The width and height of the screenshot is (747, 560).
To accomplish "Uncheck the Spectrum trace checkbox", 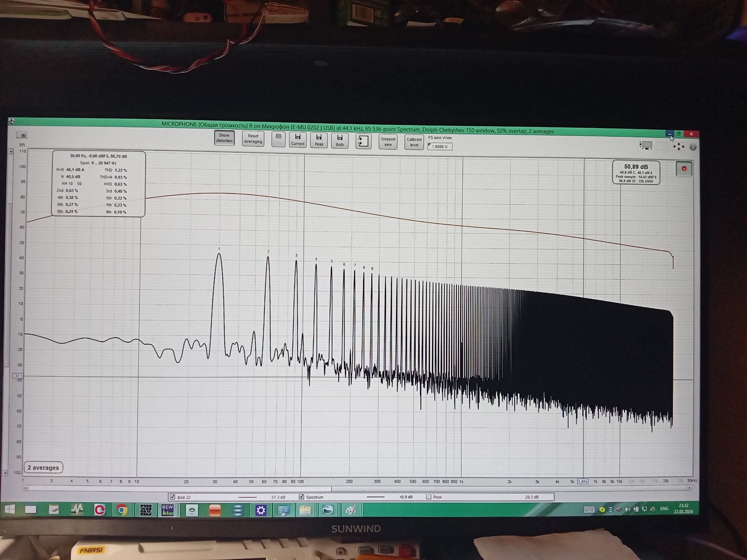I will (x=301, y=497).
